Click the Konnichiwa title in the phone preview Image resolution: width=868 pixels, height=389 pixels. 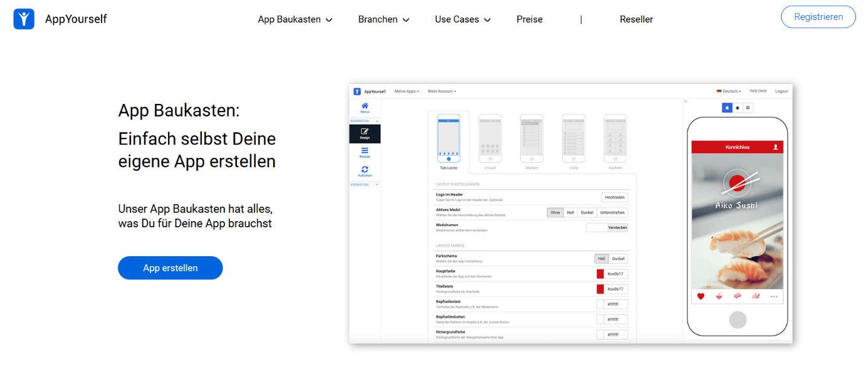coord(737,147)
